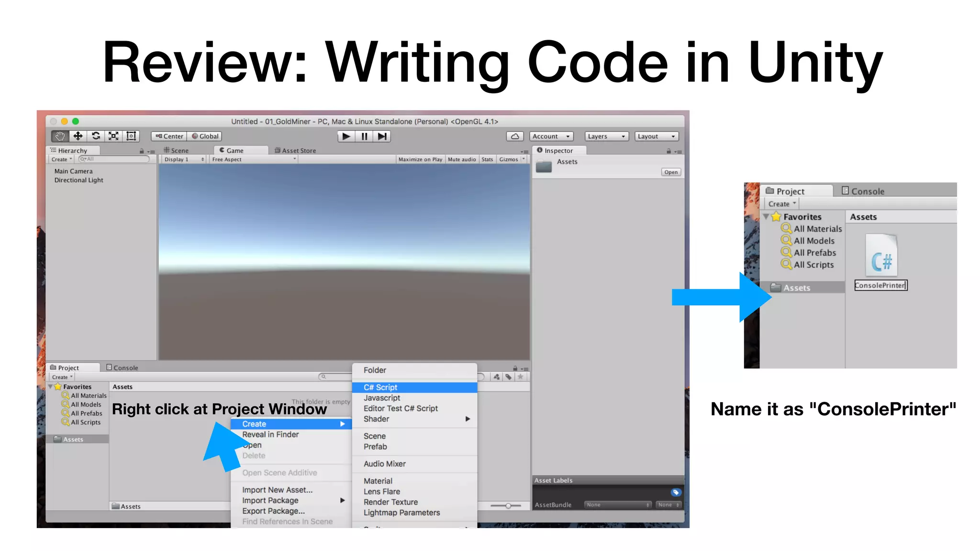Viewport: 980px width, 551px height.
Task: Start Play mode with the Play button
Action: 346,136
